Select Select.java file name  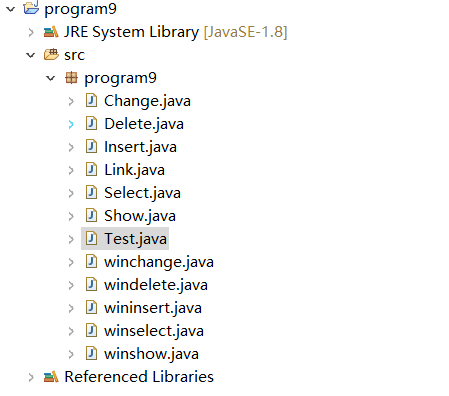(142, 193)
